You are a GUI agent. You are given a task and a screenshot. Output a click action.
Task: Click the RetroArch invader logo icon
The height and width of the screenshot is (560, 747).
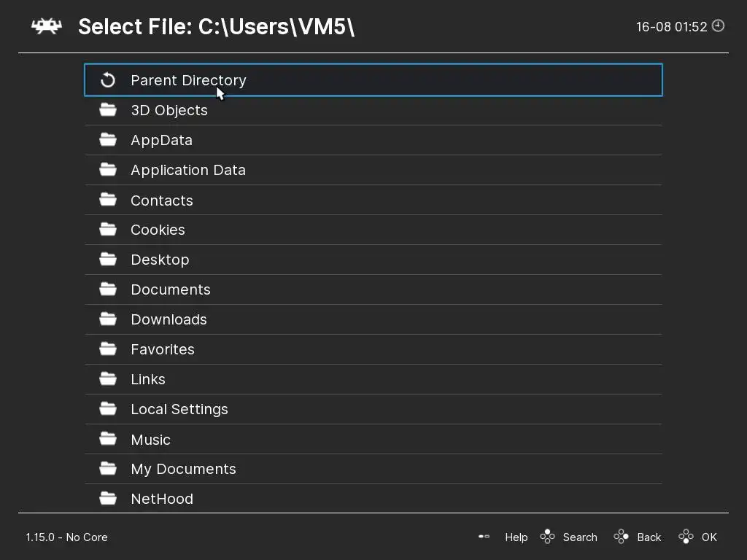[46, 26]
